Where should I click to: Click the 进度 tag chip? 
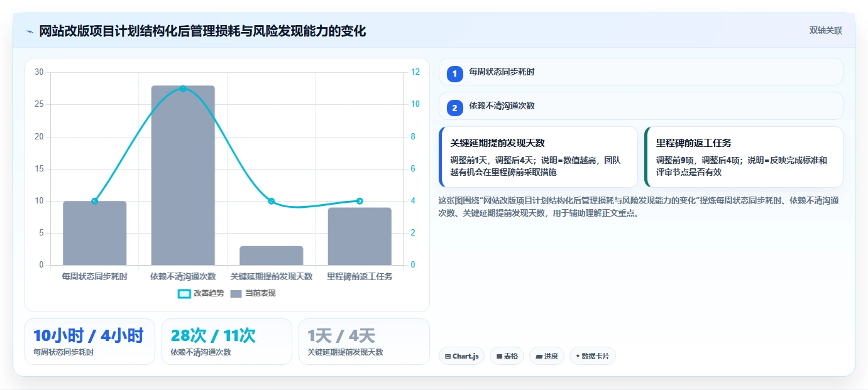547,356
